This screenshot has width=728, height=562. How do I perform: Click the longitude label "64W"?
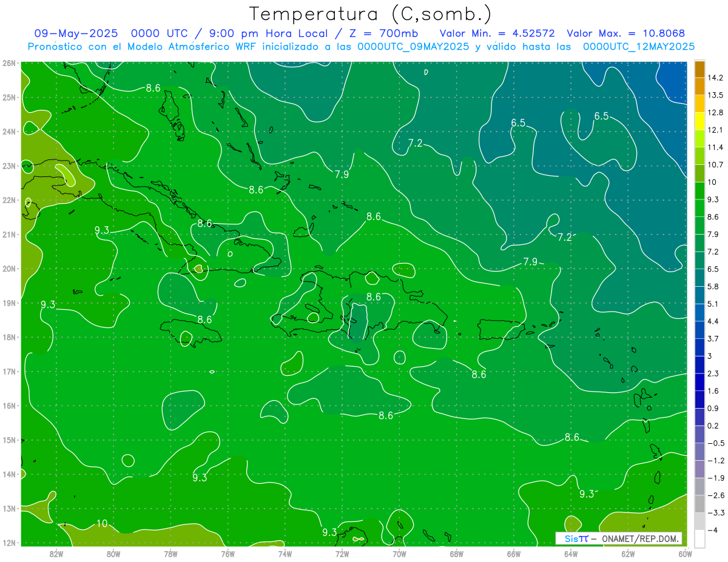point(570,554)
